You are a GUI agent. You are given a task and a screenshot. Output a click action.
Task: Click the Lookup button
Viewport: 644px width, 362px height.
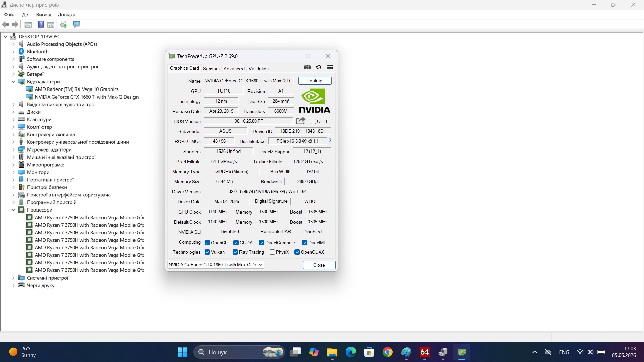(x=315, y=81)
